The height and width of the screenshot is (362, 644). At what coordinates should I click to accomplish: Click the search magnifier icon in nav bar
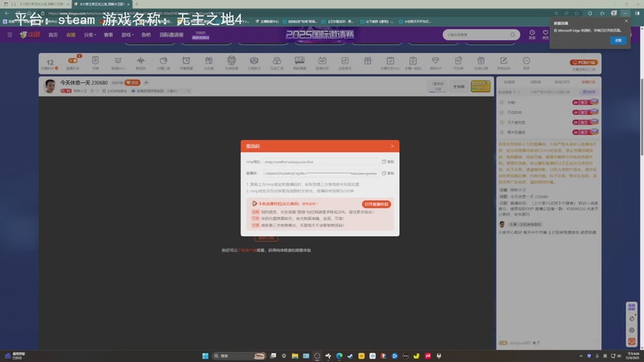pyautogui.click(x=512, y=35)
